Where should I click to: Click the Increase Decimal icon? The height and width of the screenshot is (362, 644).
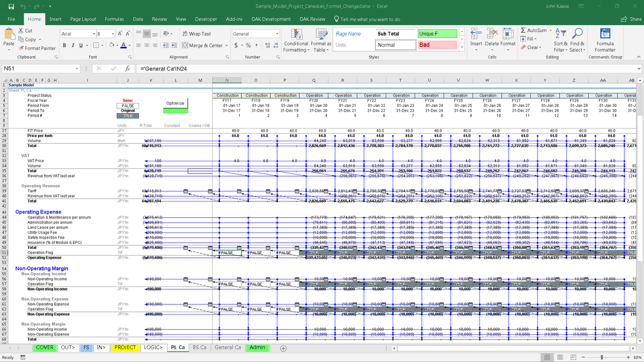(268, 46)
